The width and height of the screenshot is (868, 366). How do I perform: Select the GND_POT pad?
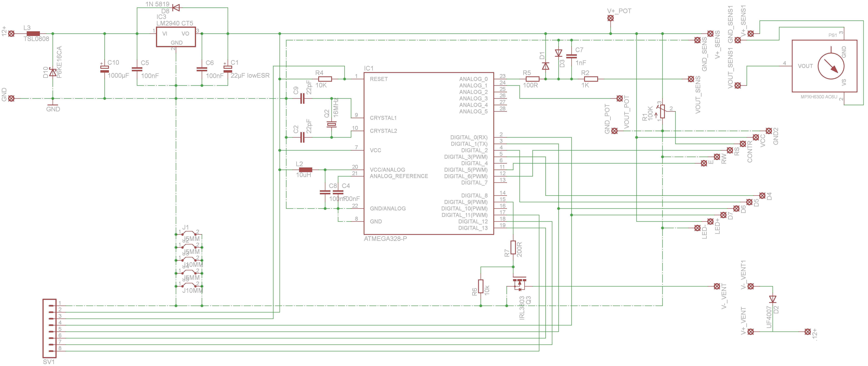tap(614, 131)
